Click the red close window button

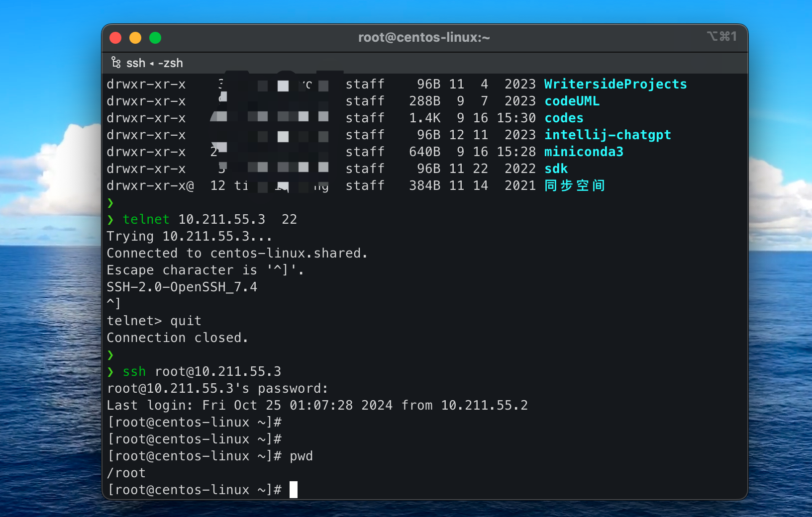pyautogui.click(x=115, y=38)
